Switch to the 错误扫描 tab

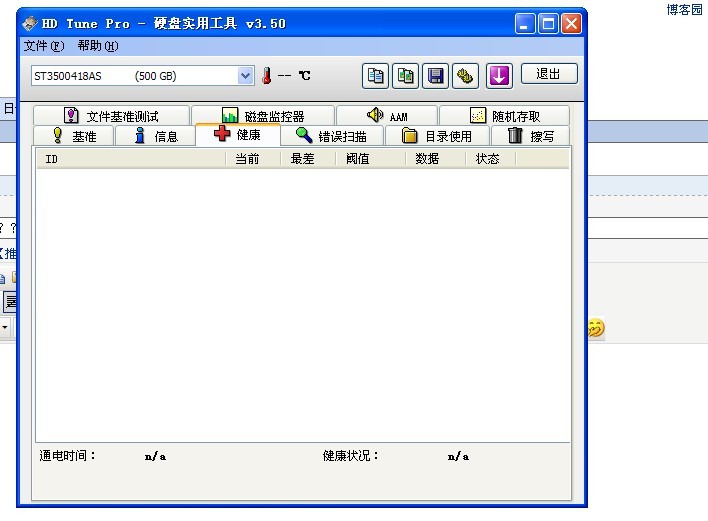(x=331, y=136)
